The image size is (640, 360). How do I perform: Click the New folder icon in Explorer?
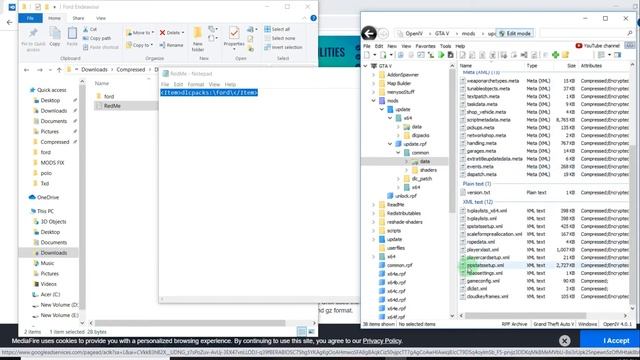(198, 33)
